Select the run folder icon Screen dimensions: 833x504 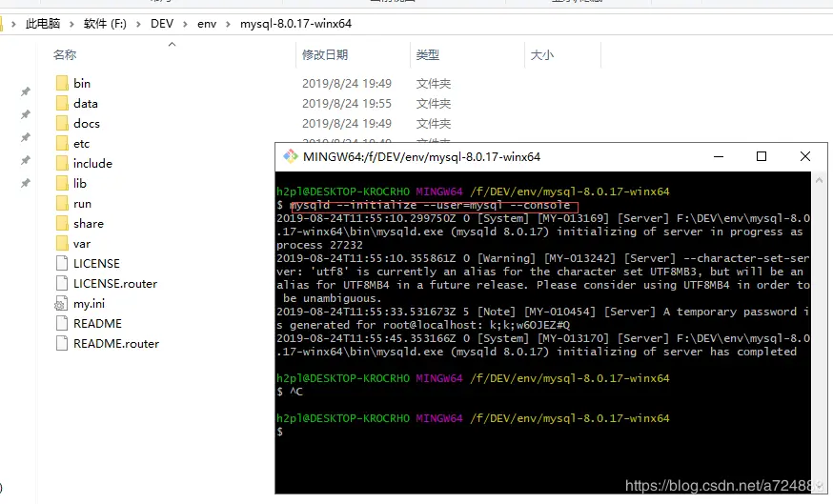(62, 203)
